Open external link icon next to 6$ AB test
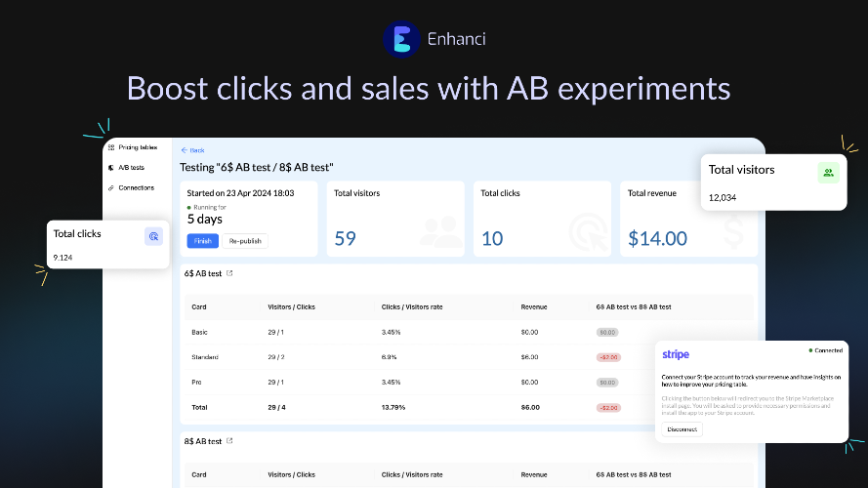This screenshot has height=488, width=868. 229,272
